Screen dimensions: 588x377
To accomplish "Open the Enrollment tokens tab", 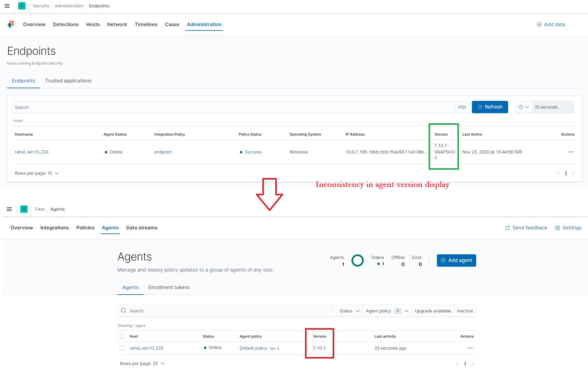I will click(x=169, y=287).
